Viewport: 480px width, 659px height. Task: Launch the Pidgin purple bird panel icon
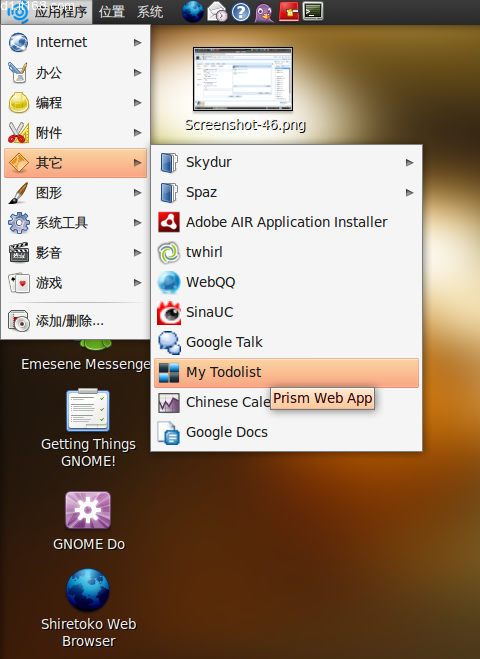click(264, 12)
